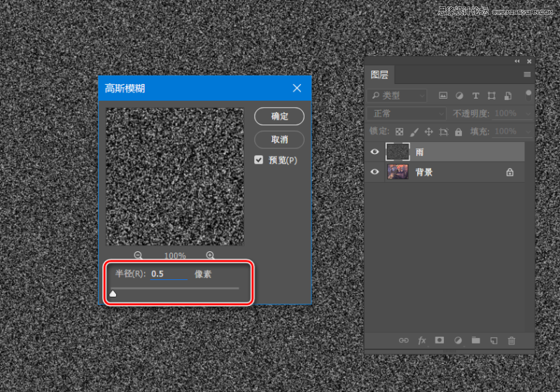560x392 pixels.
Task: Click the add layer mask icon
Action: click(x=440, y=340)
